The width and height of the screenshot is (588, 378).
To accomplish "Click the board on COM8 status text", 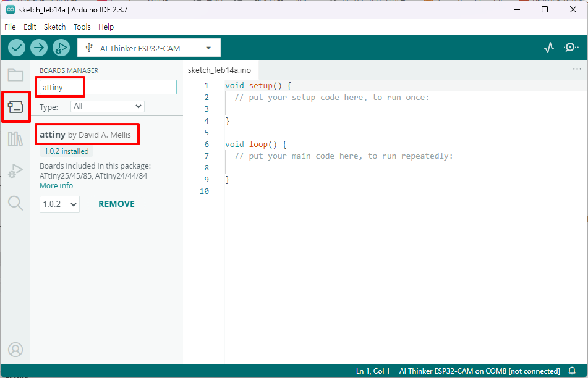I will coord(479,371).
